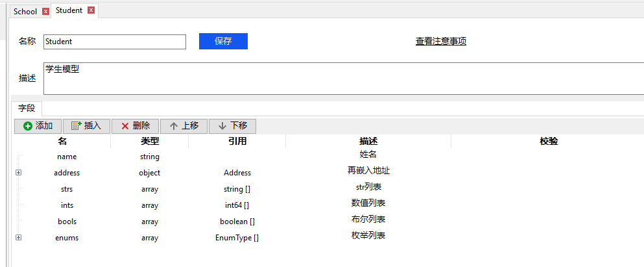
Task: Click the 类型 column header
Action: click(150, 141)
